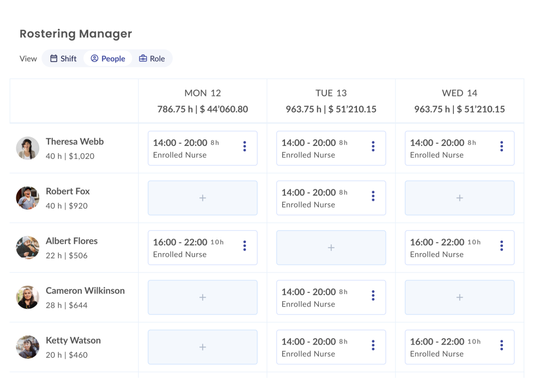Click Ketty Watson's avatar picture
534x392 pixels.
point(28,347)
